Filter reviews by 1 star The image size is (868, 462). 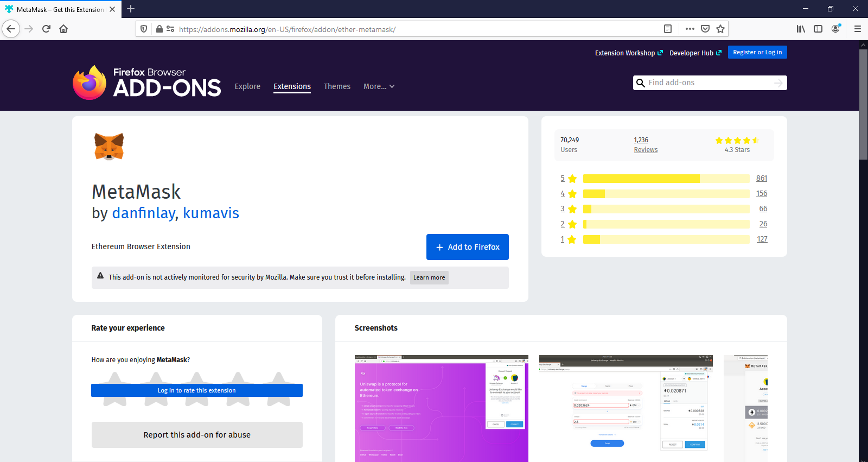[569, 239]
